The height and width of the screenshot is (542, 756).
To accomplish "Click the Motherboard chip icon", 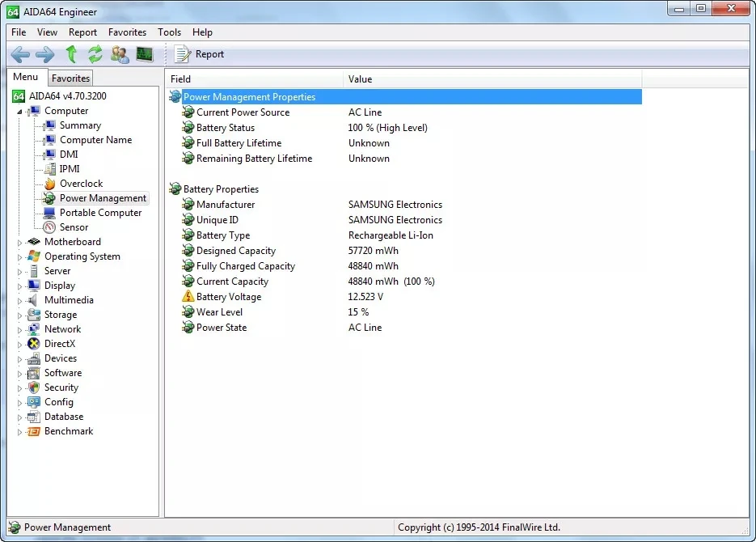I will coord(34,242).
